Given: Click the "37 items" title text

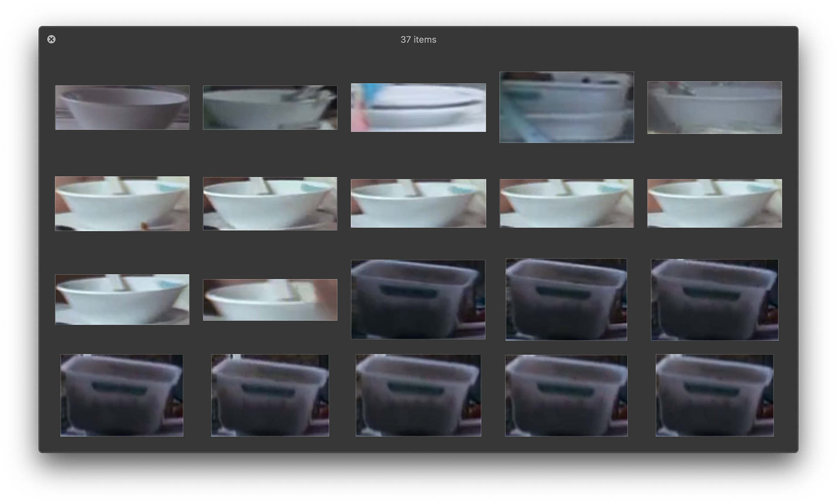Looking at the screenshot, I should 418,40.
